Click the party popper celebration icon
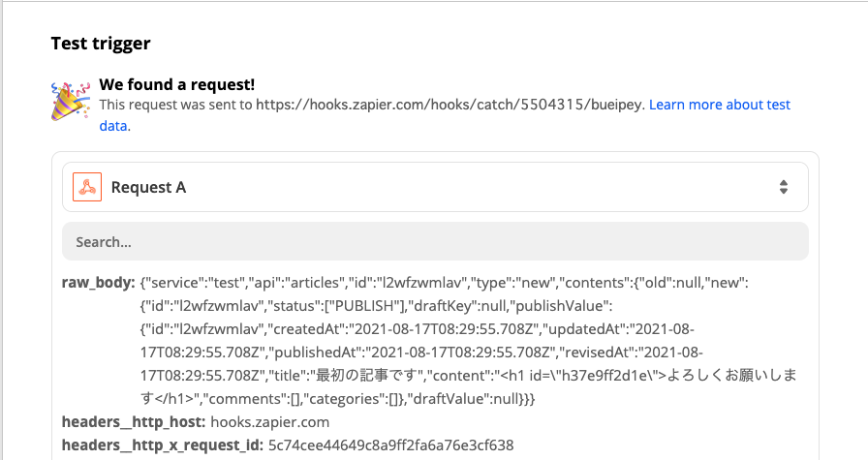 [70, 100]
